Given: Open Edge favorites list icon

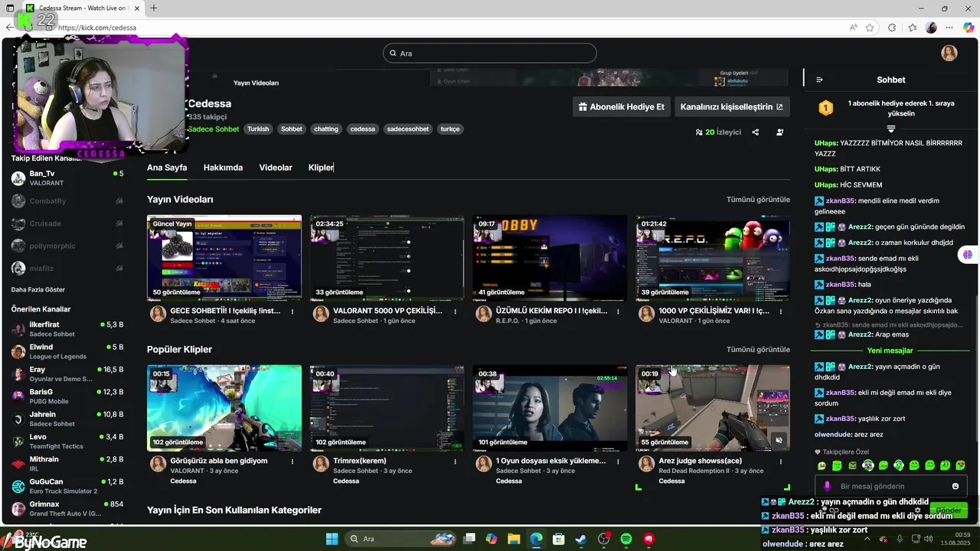Looking at the screenshot, I should pyautogui.click(x=912, y=28).
